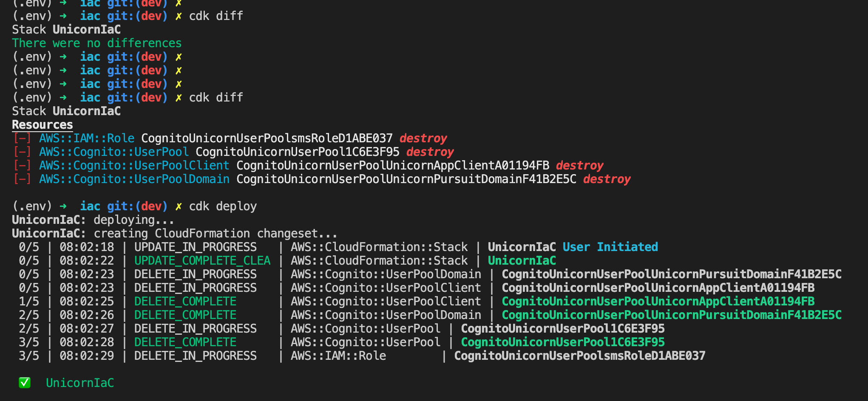Viewport: 868px width, 401px height.
Task: Click 'AWS::Cognito::UserPool' in the diff list
Action: [x=114, y=152]
